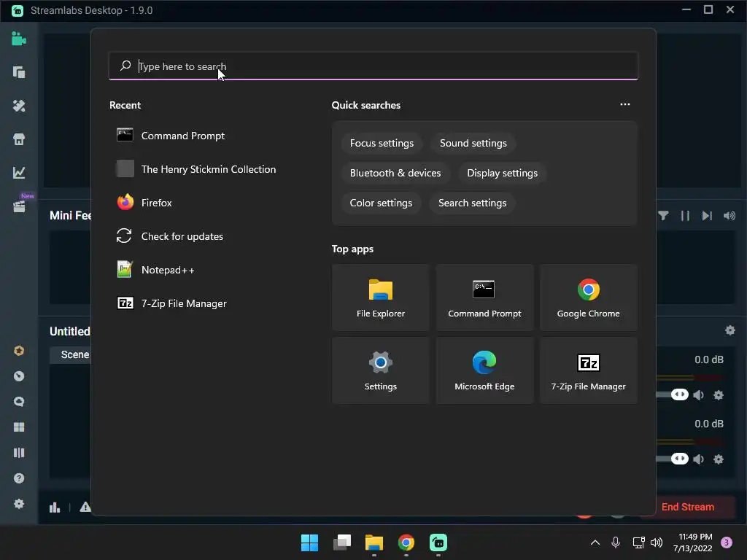Click the warning triangle icon in Streamlabs footer

(85, 507)
